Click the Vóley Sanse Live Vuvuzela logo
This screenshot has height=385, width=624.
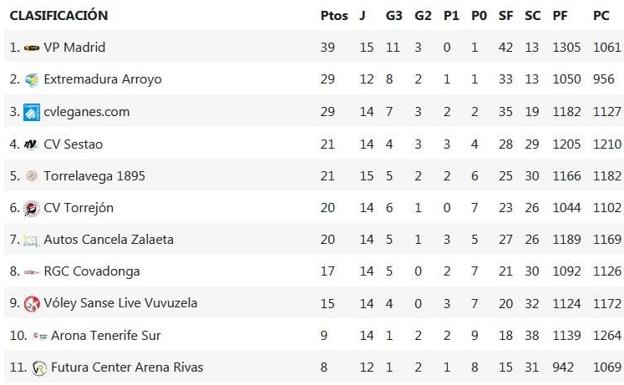pos(31,304)
